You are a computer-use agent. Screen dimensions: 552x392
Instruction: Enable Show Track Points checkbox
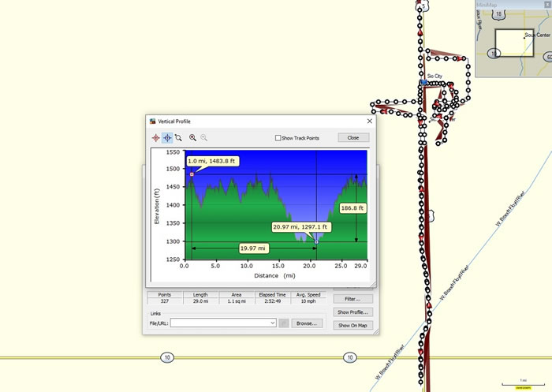(x=278, y=138)
